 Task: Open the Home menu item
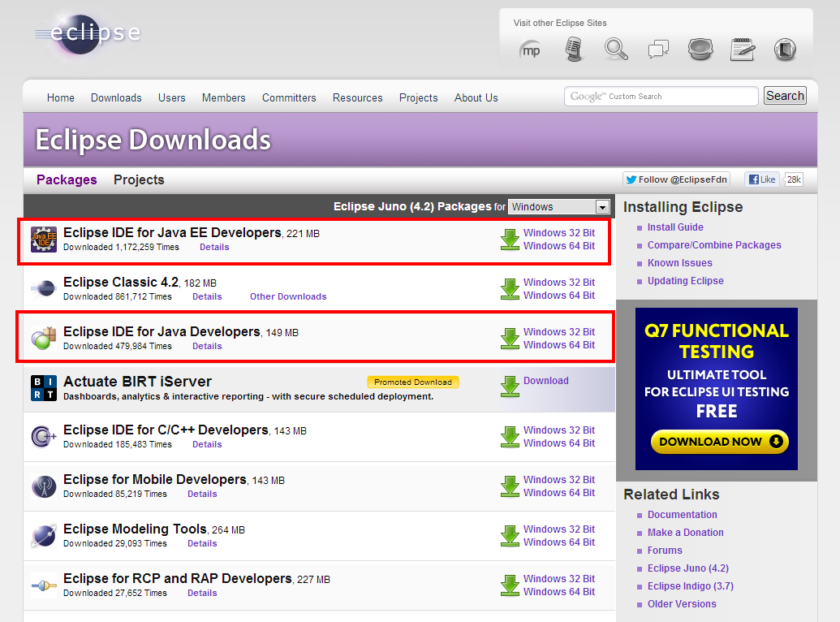click(61, 97)
